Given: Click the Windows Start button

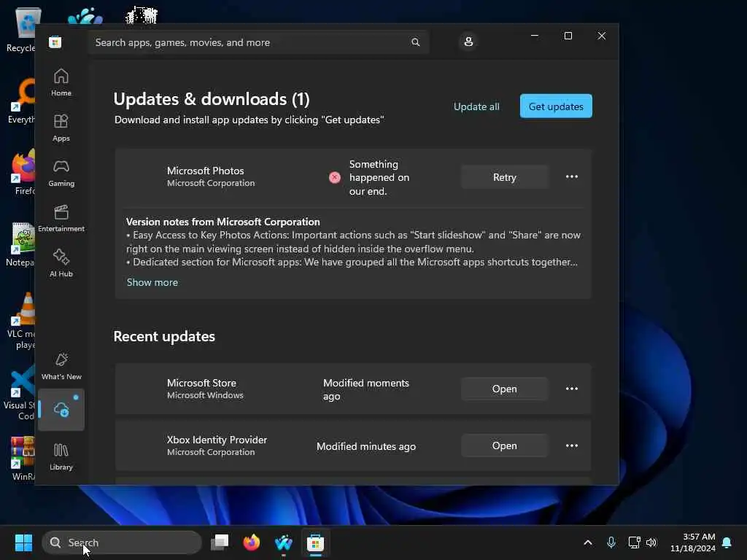Looking at the screenshot, I should click(23, 542).
